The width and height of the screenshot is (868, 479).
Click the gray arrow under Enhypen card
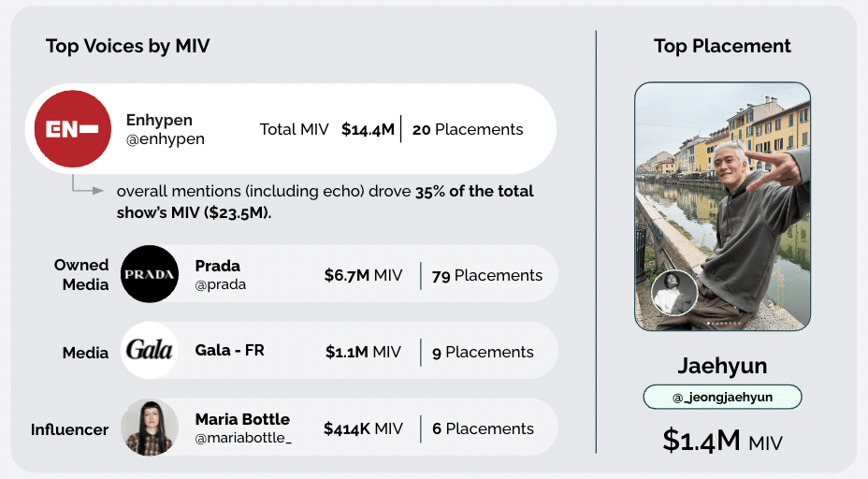pyautogui.click(x=87, y=186)
